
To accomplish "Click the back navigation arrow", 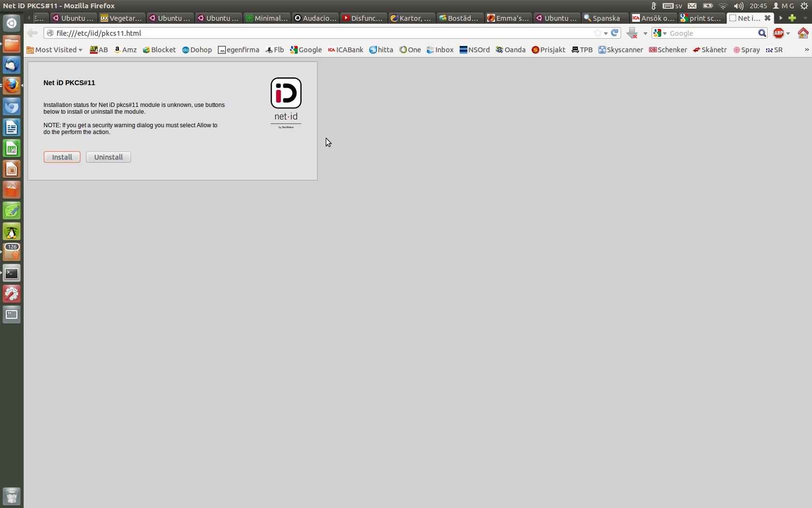I will point(32,33).
